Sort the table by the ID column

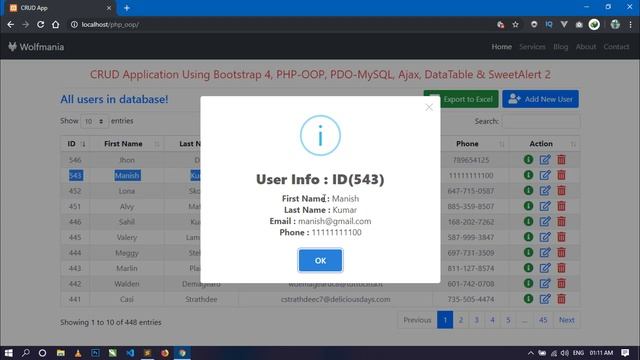[x=76, y=144]
